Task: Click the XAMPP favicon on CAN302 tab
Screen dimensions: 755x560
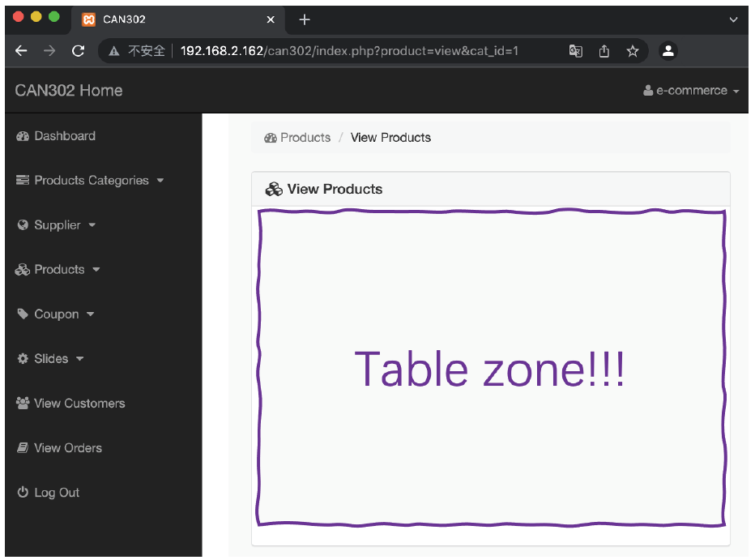Action: click(x=88, y=19)
